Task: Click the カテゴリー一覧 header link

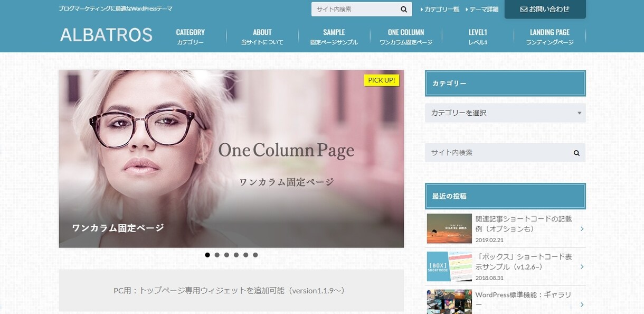Action: tap(440, 10)
